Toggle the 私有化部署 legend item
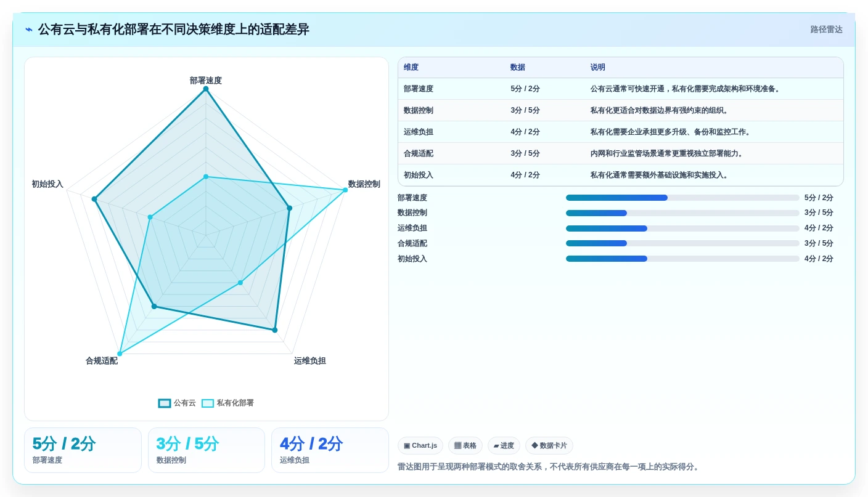868x497 pixels. click(x=227, y=403)
